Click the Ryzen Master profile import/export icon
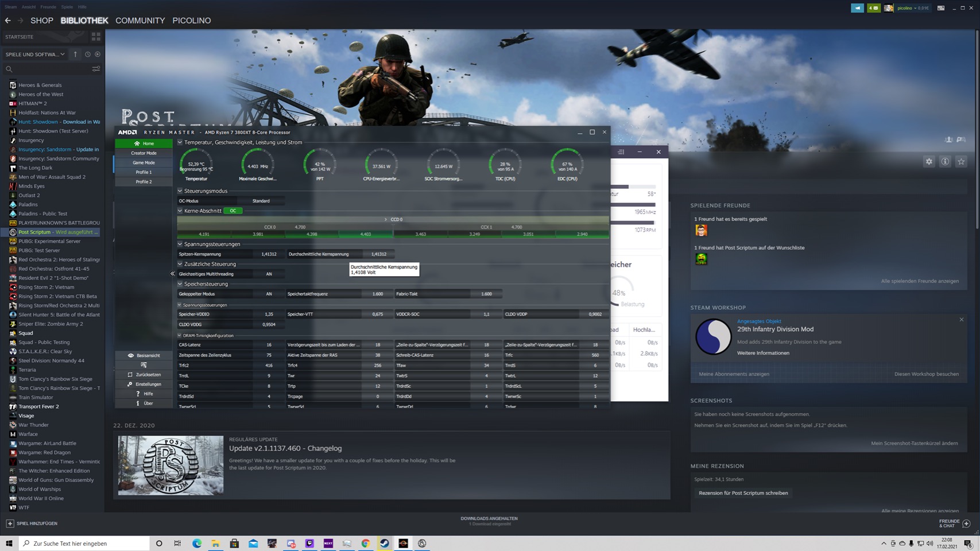 (x=144, y=365)
